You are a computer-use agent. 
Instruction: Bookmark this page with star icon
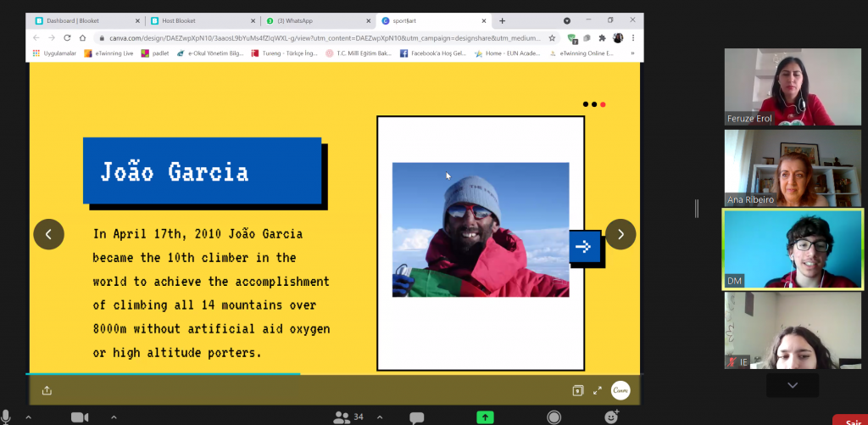(552, 38)
